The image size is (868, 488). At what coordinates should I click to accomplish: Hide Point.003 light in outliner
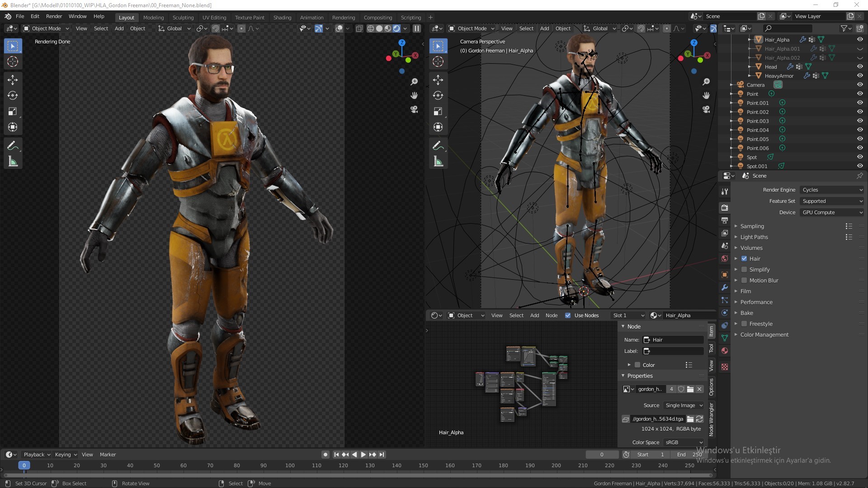[860, 121]
